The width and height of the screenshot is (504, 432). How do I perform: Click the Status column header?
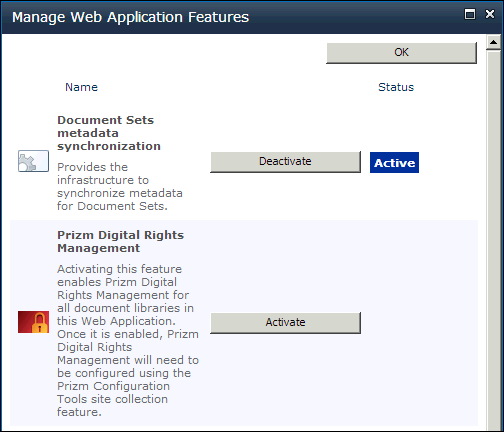pos(396,87)
